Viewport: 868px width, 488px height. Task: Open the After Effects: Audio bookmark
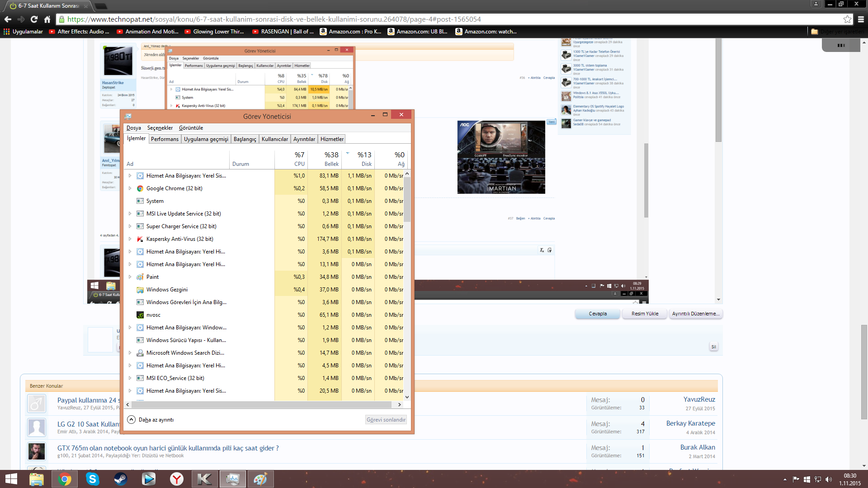point(79,32)
